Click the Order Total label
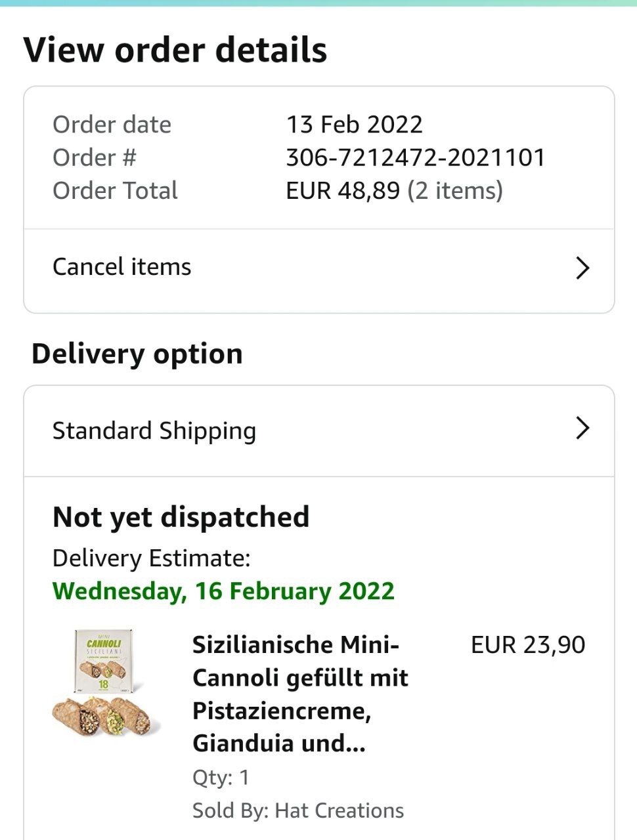Viewport: 637px width, 840px height. [x=115, y=191]
